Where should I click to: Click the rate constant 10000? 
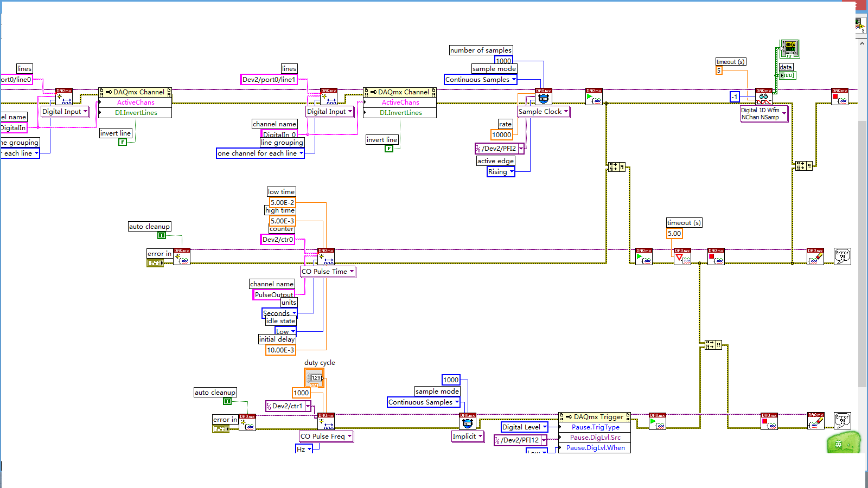click(x=501, y=135)
